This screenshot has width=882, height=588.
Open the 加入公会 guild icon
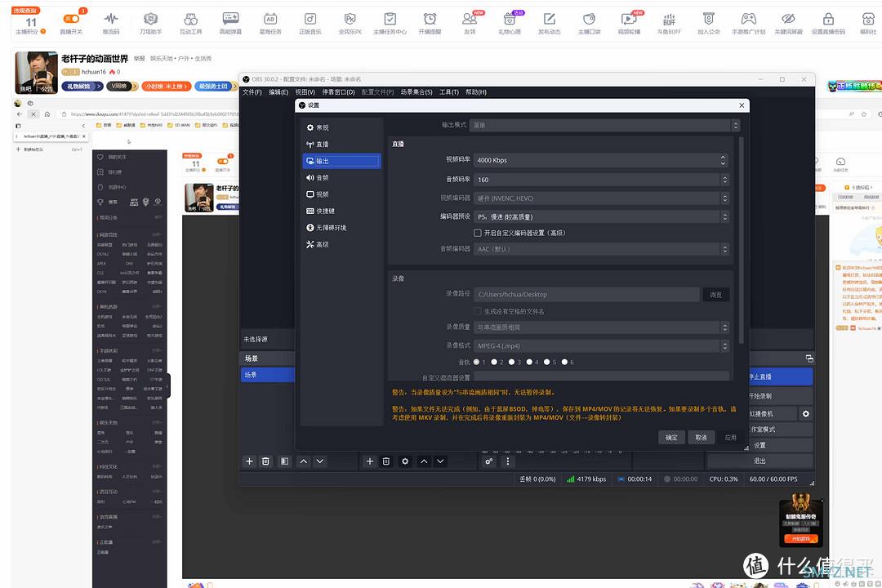(x=709, y=23)
